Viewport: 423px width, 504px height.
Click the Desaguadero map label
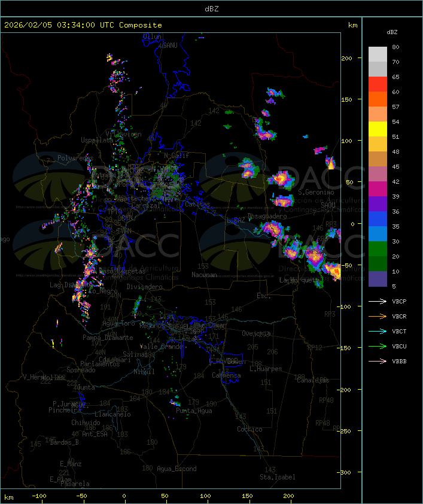coord(267,216)
